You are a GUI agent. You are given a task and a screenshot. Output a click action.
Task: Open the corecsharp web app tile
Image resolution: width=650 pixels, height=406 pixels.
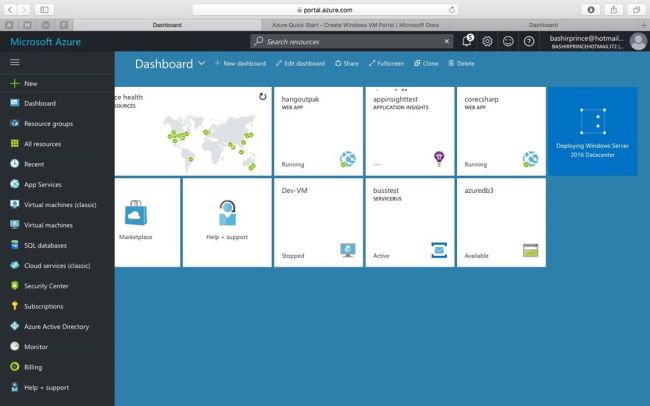point(501,131)
